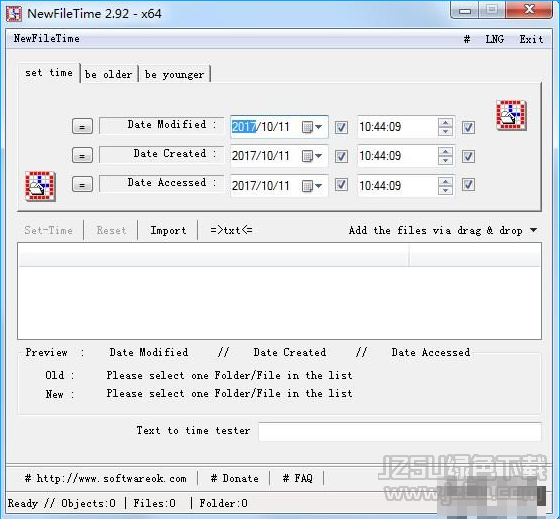The width and height of the screenshot is (560, 519).
Task: Open the LNG language menu
Action: [x=494, y=39]
